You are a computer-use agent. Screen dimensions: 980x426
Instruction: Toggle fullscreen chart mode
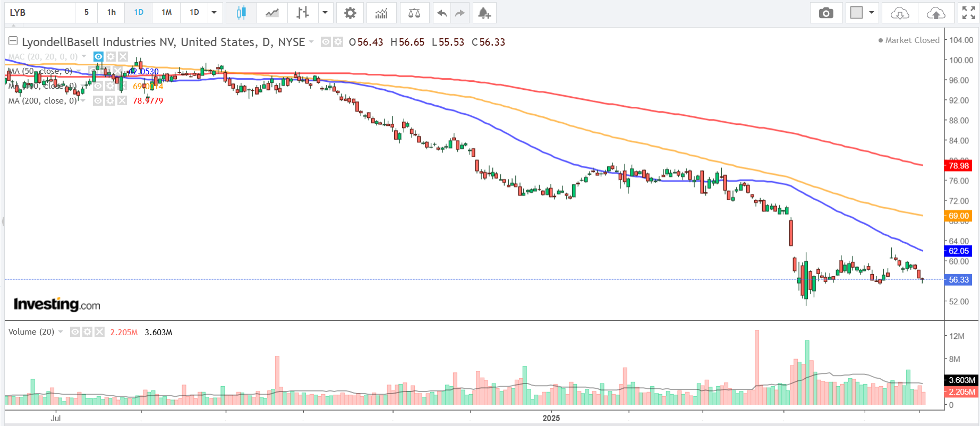click(969, 13)
